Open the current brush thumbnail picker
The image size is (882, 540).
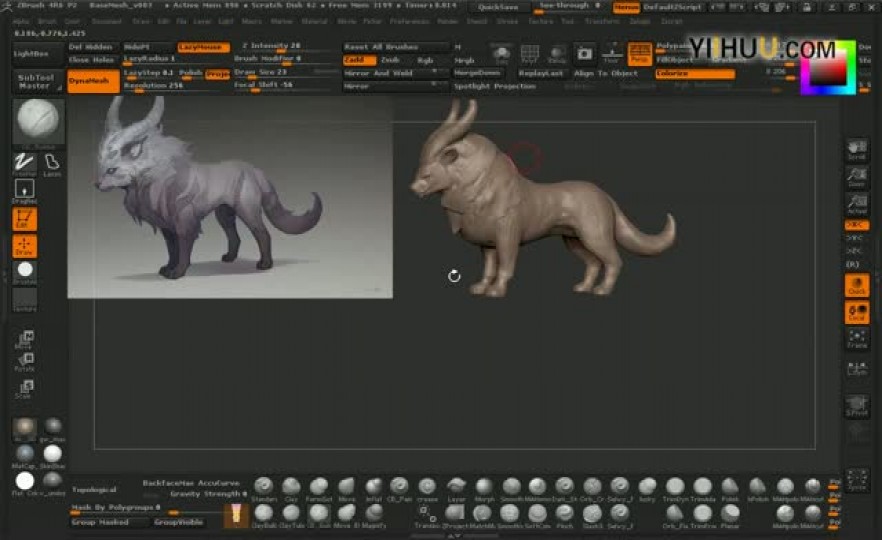(x=38, y=120)
